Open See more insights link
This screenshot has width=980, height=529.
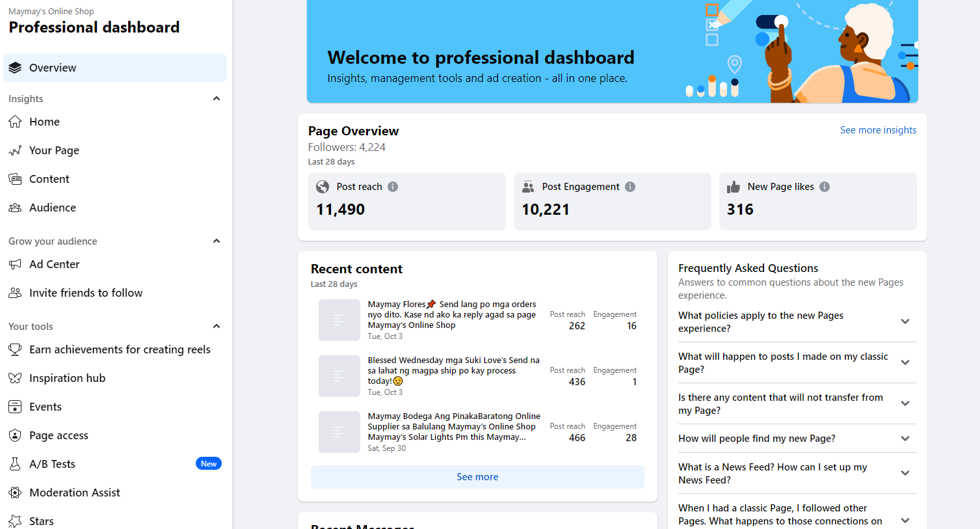click(878, 130)
